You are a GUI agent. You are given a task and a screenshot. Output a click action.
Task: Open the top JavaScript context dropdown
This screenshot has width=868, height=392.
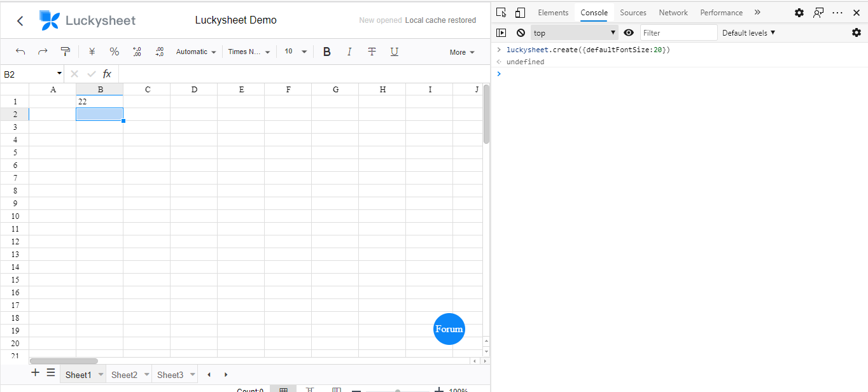click(575, 32)
